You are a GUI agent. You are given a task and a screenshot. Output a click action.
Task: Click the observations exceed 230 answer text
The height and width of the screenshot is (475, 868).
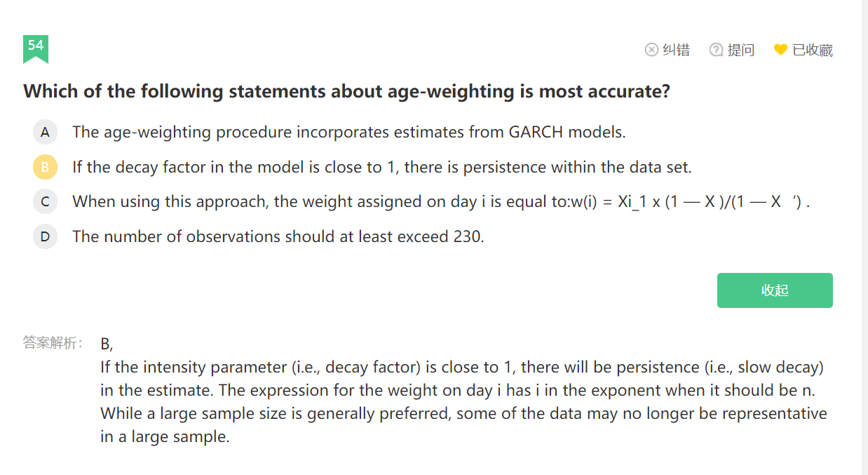278,236
